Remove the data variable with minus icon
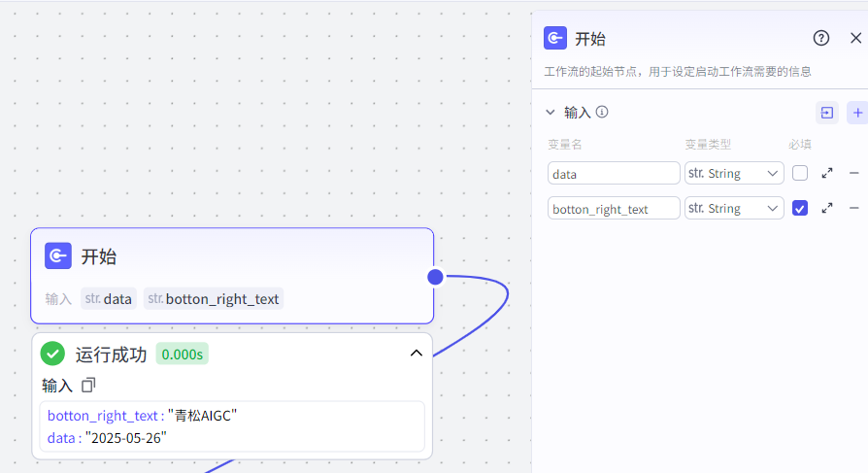This screenshot has height=473, width=868. click(x=854, y=173)
